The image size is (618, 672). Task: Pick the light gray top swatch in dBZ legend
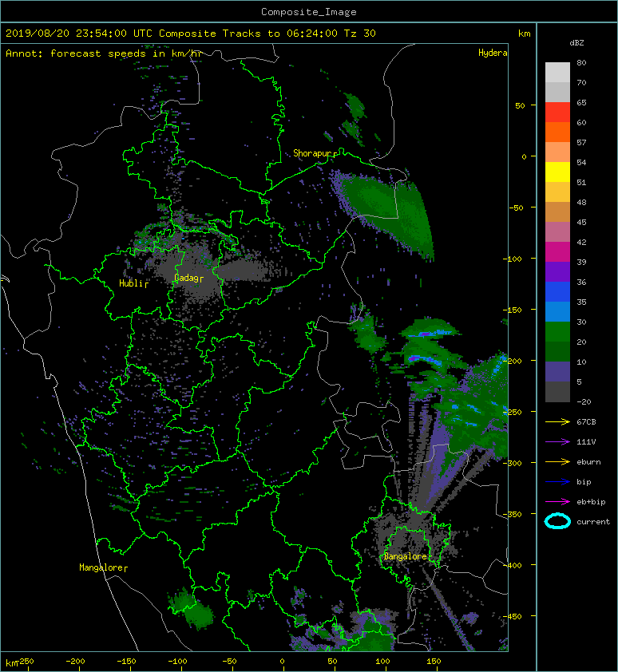[557, 72]
